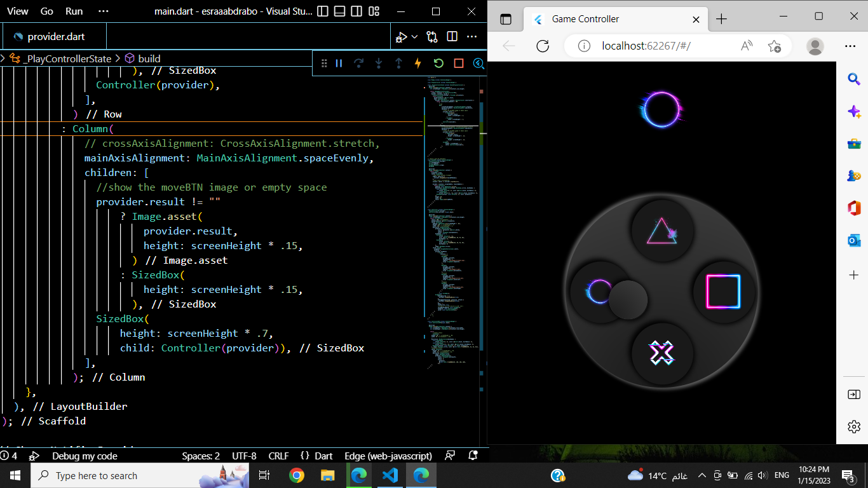The width and height of the screenshot is (868, 488).
Task: Run and debug Dart file icon
Action: [402, 37]
